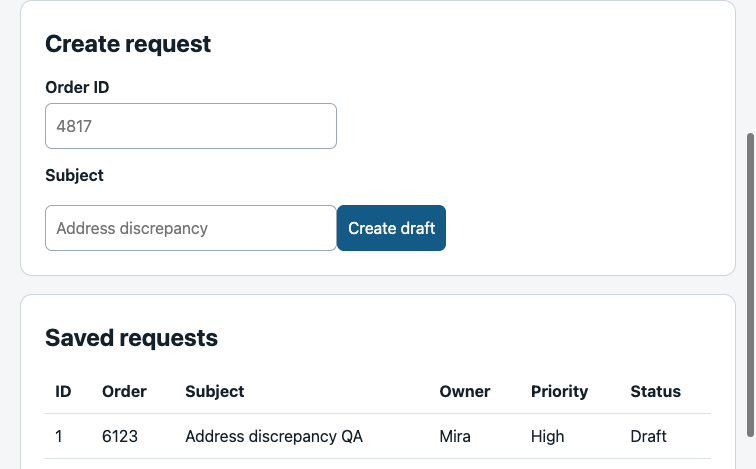Click the Address discrepancy QA subject cell
Screen dimensions: 756x469
click(274, 436)
